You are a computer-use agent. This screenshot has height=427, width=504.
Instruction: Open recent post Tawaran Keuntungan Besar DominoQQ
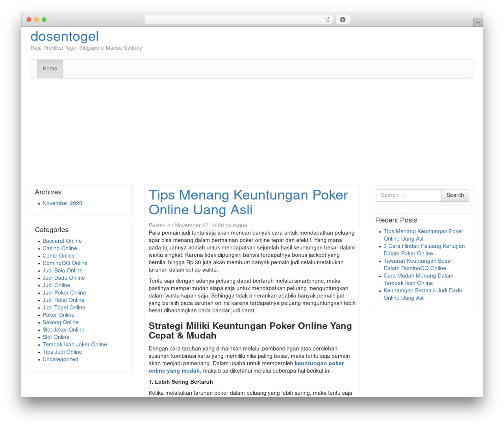(418, 265)
